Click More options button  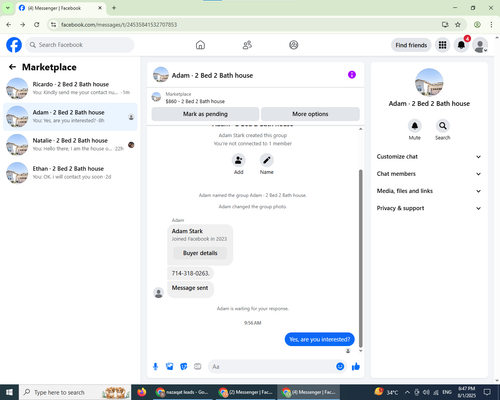pyautogui.click(x=310, y=114)
